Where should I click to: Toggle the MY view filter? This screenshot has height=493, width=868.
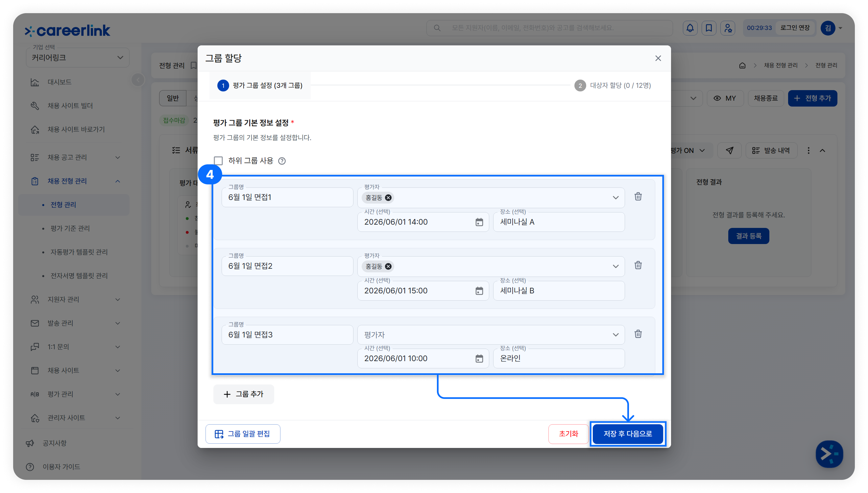coord(725,98)
